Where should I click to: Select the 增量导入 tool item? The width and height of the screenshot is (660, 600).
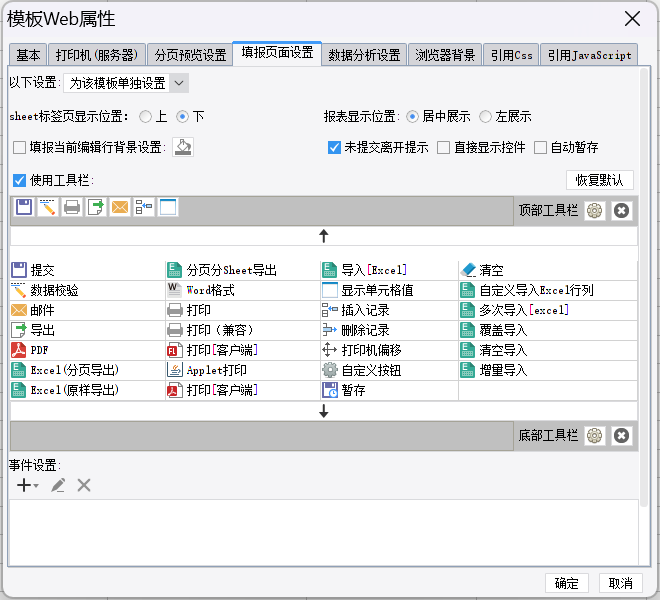point(548,370)
